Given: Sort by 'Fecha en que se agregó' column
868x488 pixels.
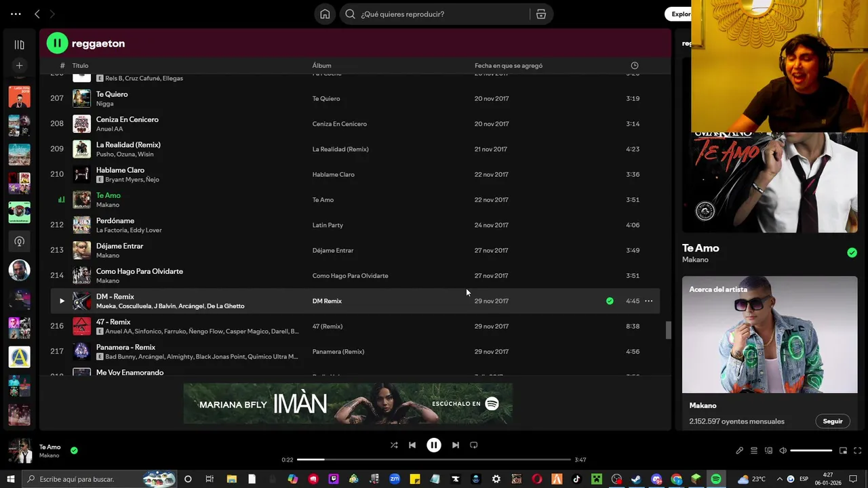Looking at the screenshot, I should point(509,66).
